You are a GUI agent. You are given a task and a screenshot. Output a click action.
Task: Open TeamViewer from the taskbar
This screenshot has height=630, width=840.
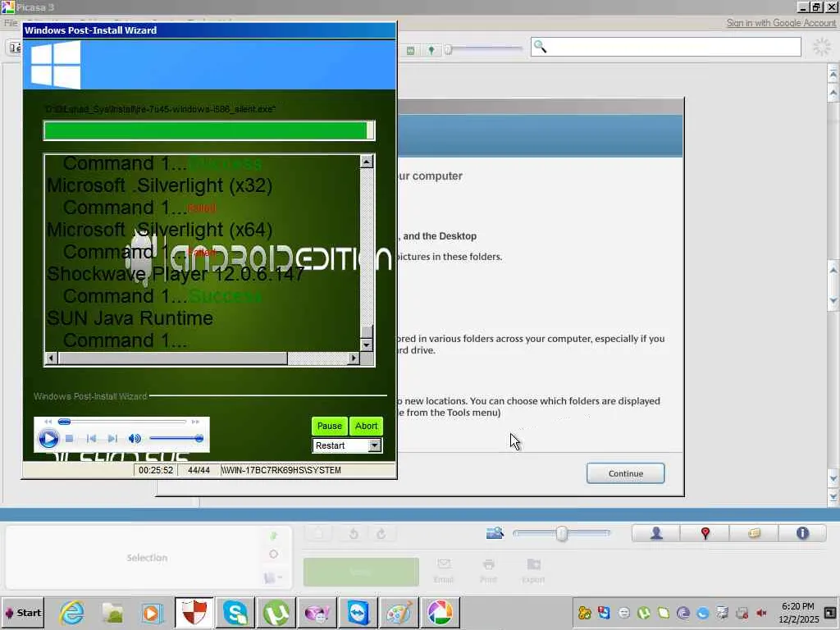pyautogui.click(x=358, y=613)
